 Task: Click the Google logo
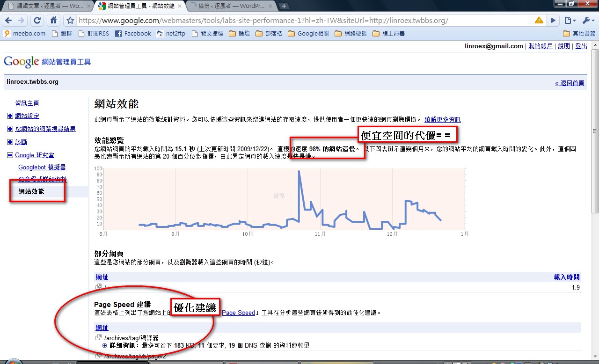[x=21, y=62]
